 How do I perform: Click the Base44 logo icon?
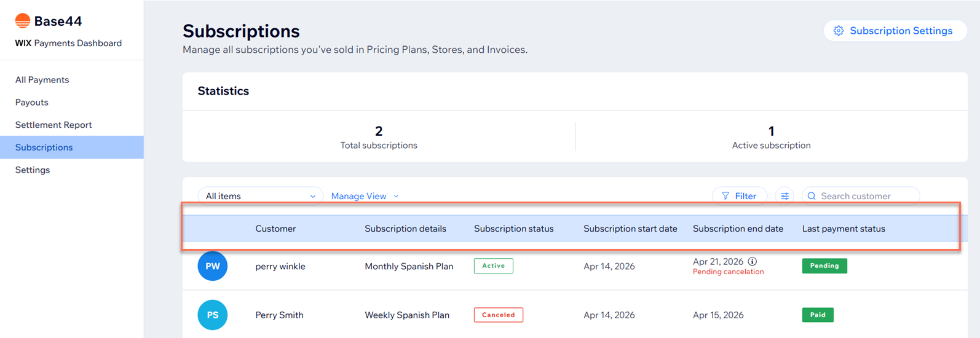23,21
